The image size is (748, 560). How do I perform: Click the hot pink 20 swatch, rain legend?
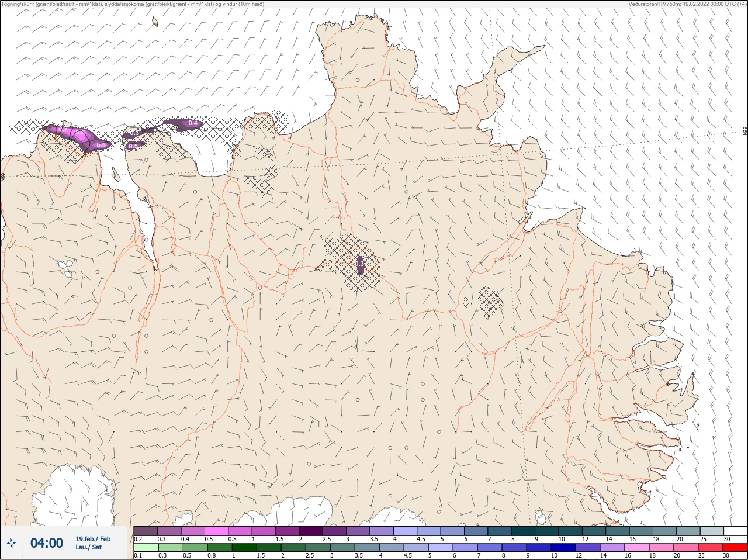click(687, 548)
